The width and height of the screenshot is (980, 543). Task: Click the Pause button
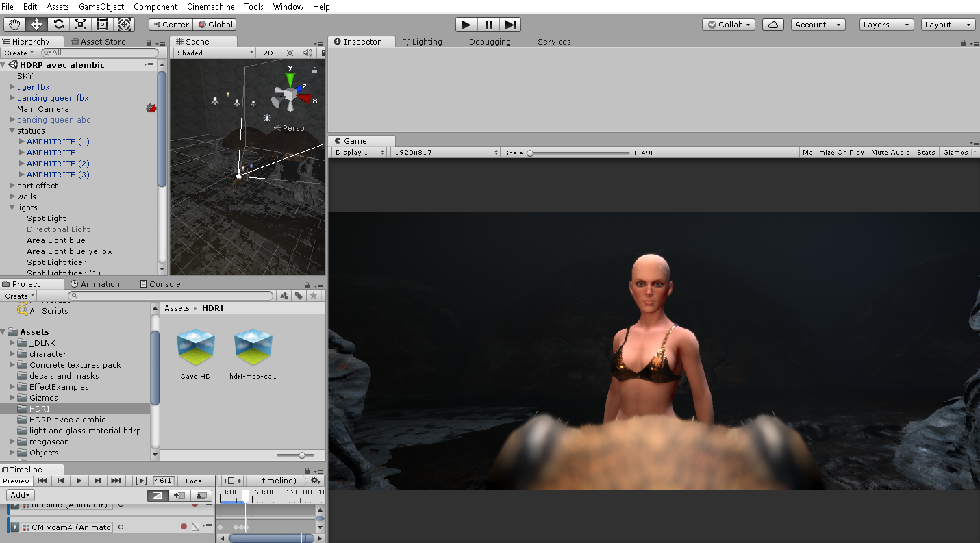coord(488,25)
